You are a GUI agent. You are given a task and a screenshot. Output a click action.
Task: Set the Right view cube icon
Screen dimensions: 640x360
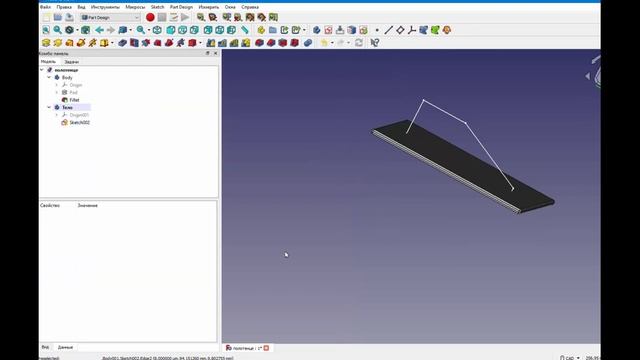[194, 30]
